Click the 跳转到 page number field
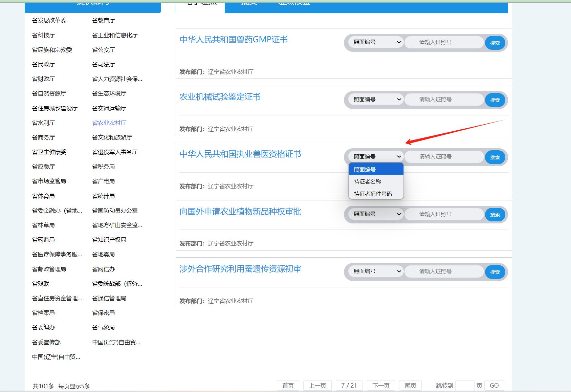The image size is (571, 392). click(465, 386)
